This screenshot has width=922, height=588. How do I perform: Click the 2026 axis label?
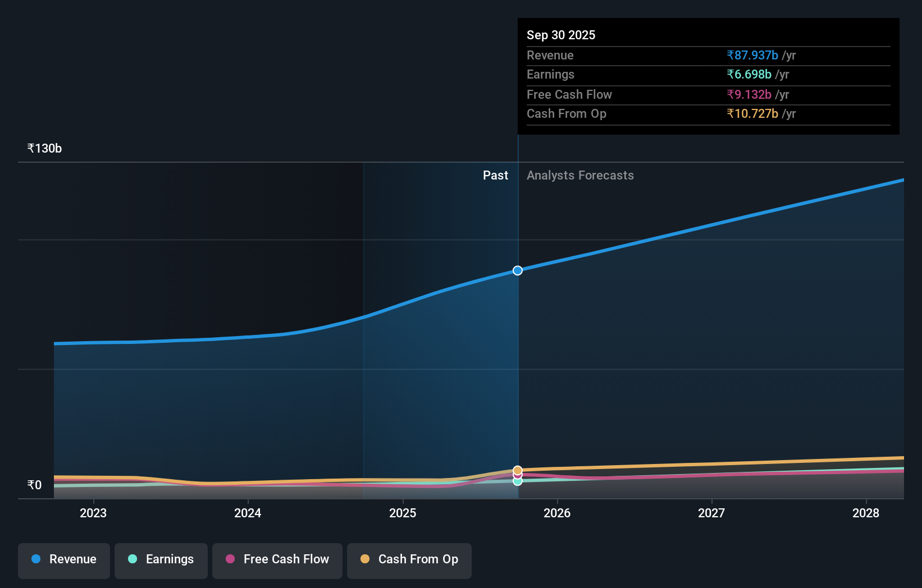557,512
